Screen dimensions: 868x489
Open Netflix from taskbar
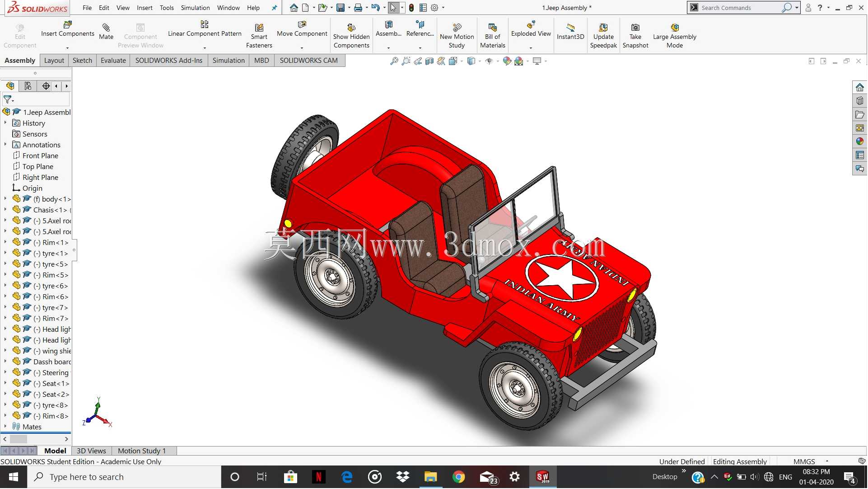[319, 477]
